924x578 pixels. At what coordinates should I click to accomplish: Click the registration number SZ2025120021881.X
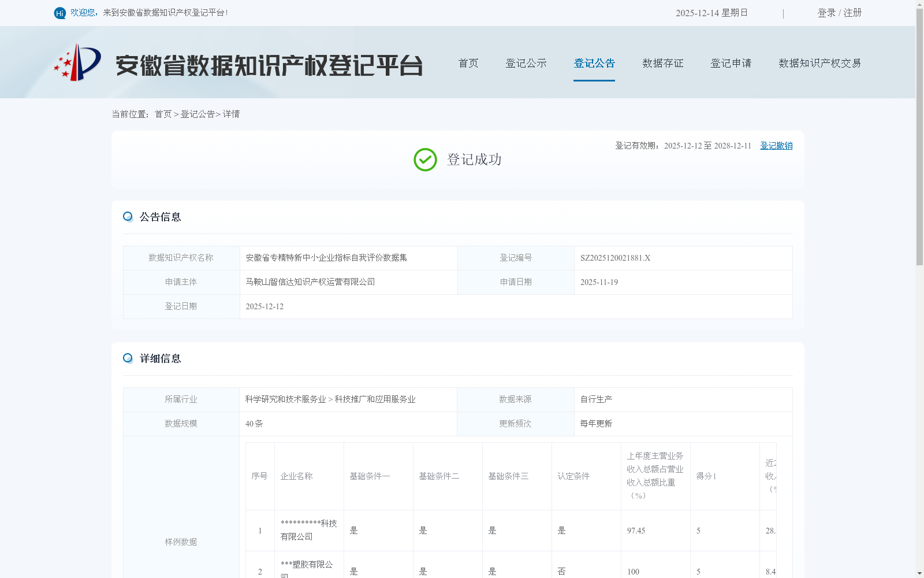[x=615, y=258]
